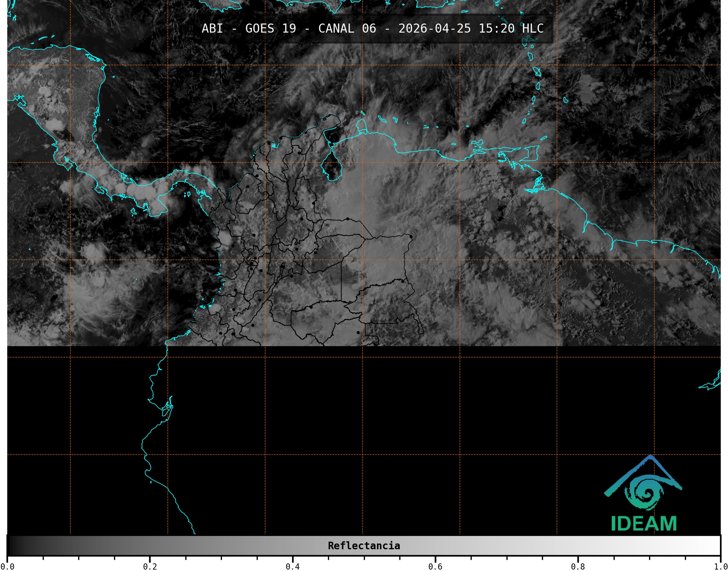Click the 0.6 colorbar tick label
728x571 pixels.
(x=435, y=567)
